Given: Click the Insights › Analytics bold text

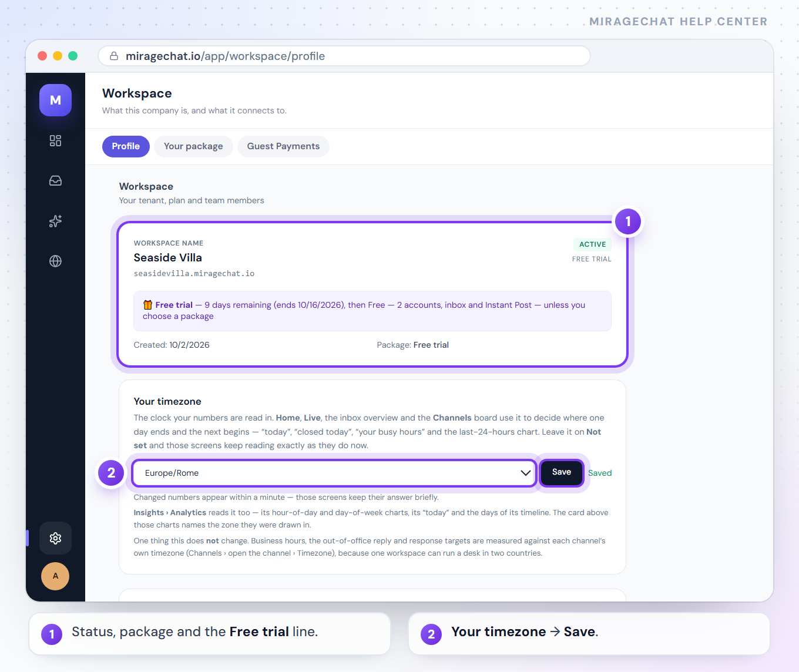Looking at the screenshot, I should pos(170,512).
